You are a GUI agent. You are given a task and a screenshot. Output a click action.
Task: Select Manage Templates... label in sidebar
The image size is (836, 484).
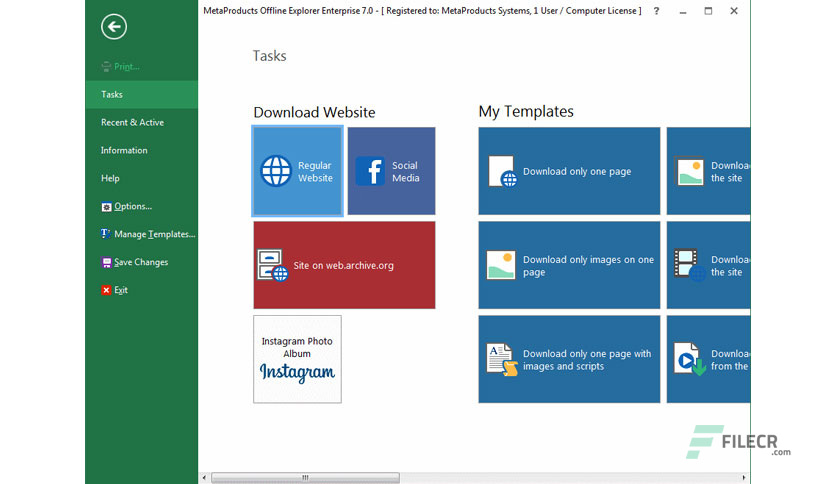coord(155,234)
